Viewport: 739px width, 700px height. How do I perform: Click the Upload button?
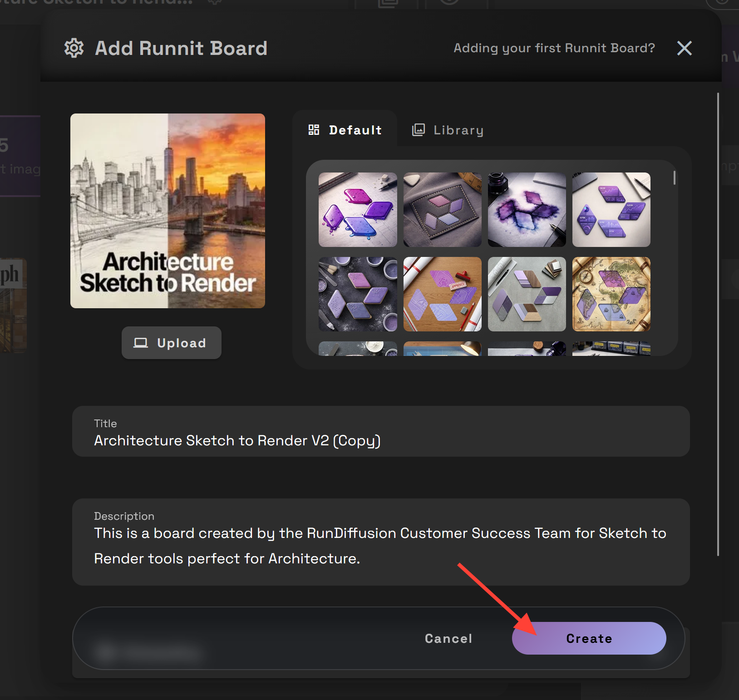171,343
